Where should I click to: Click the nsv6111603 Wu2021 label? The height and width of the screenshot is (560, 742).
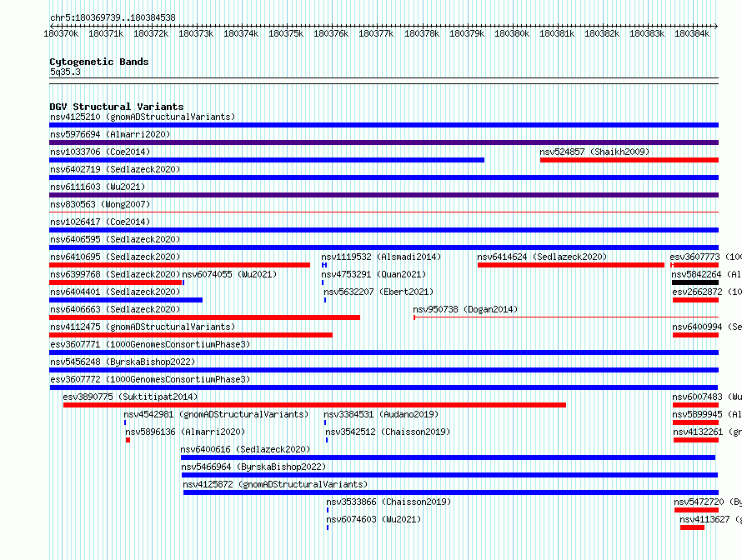pyautogui.click(x=98, y=187)
